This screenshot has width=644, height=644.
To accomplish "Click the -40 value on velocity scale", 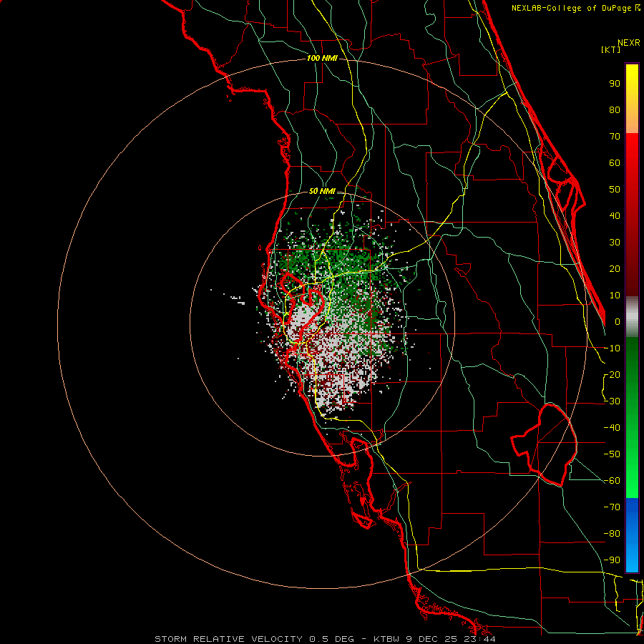I will (612, 428).
